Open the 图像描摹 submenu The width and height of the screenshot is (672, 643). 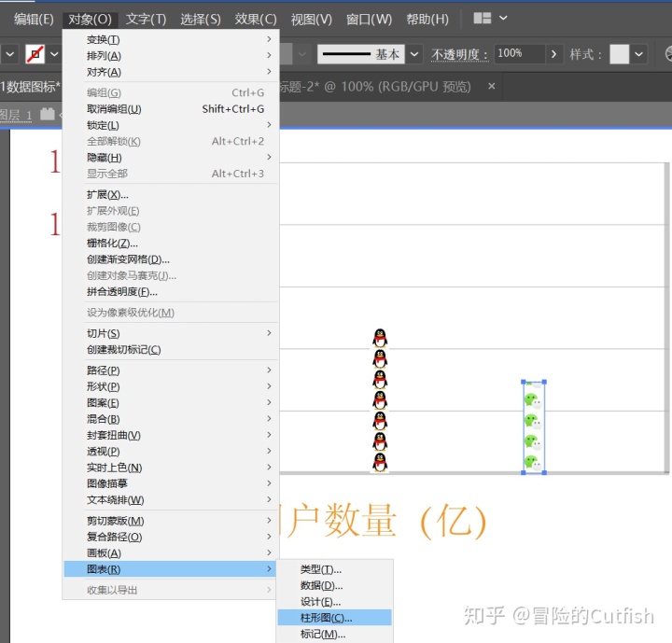coord(171,483)
